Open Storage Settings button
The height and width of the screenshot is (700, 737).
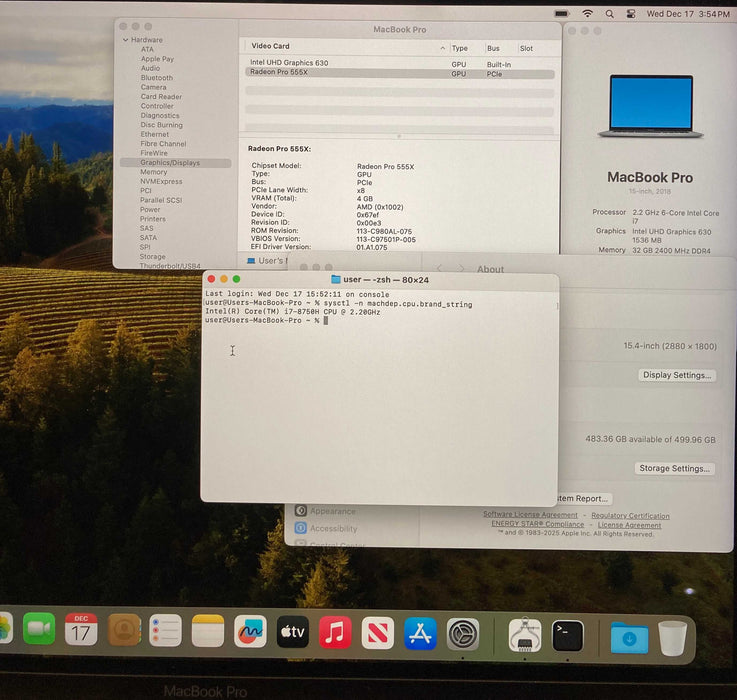(x=674, y=468)
